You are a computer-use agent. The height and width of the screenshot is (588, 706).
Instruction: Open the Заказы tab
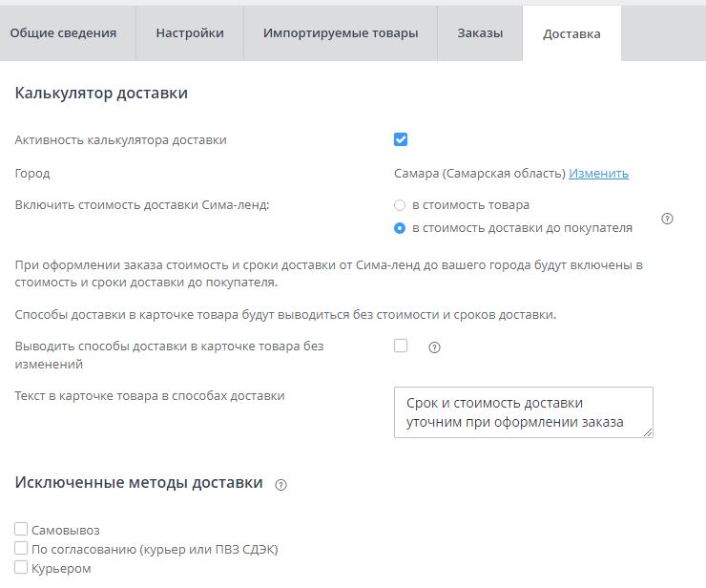(x=480, y=33)
